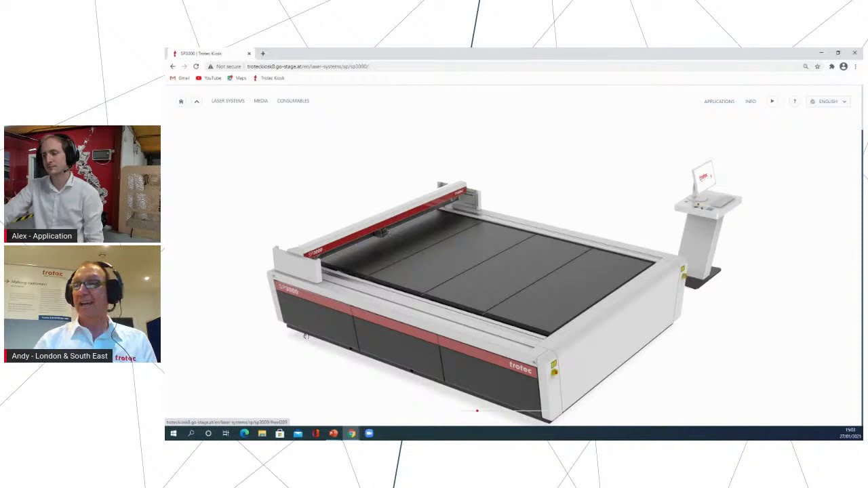868x488 pixels.
Task: Bookmark this page with the star
Action: [817, 66]
